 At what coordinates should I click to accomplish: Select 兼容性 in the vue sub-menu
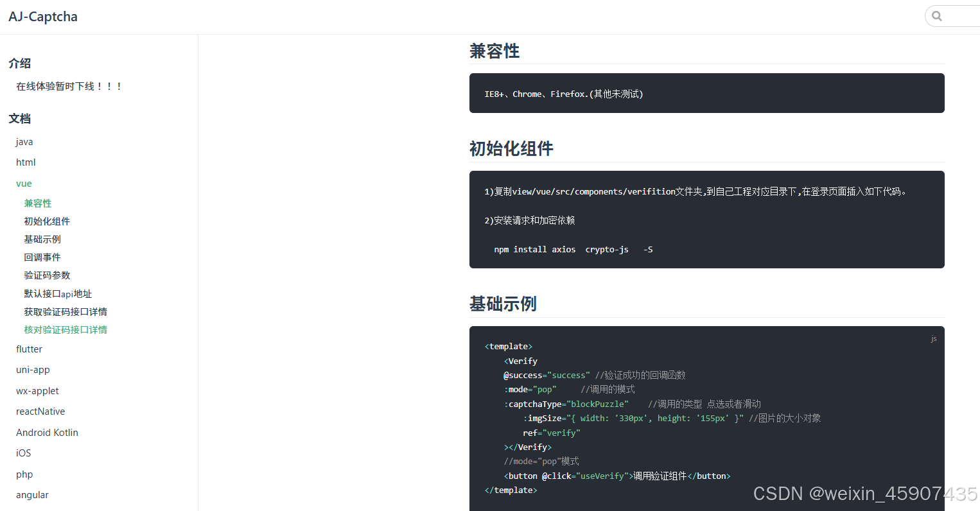pyautogui.click(x=37, y=203)
